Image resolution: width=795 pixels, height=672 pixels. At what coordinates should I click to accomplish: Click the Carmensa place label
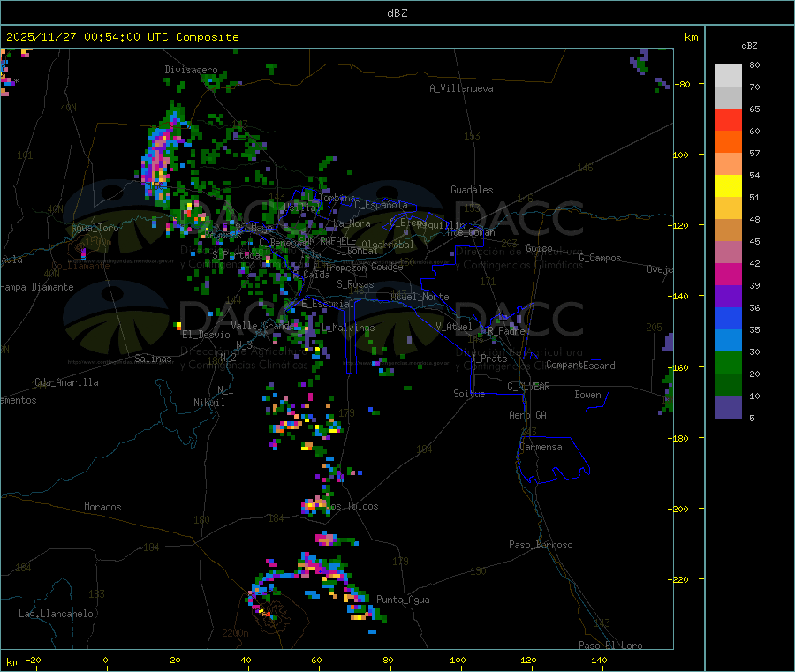coord(541,447)
